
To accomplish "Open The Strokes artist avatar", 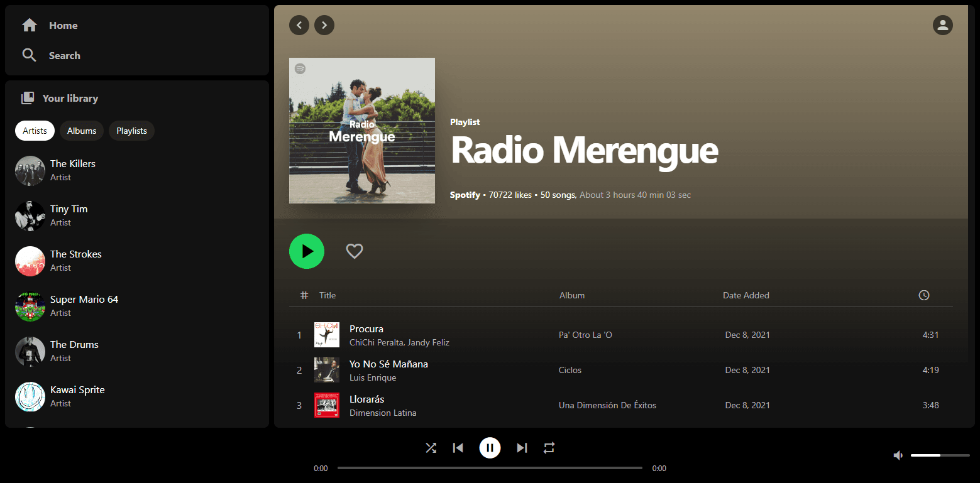I will 30,261.
